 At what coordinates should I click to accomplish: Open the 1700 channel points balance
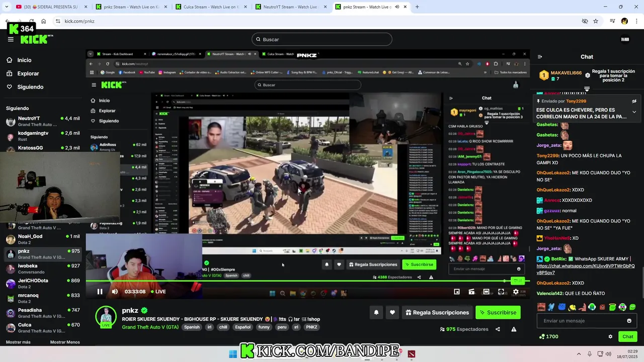pyautogui.click(x=548, y=337)
